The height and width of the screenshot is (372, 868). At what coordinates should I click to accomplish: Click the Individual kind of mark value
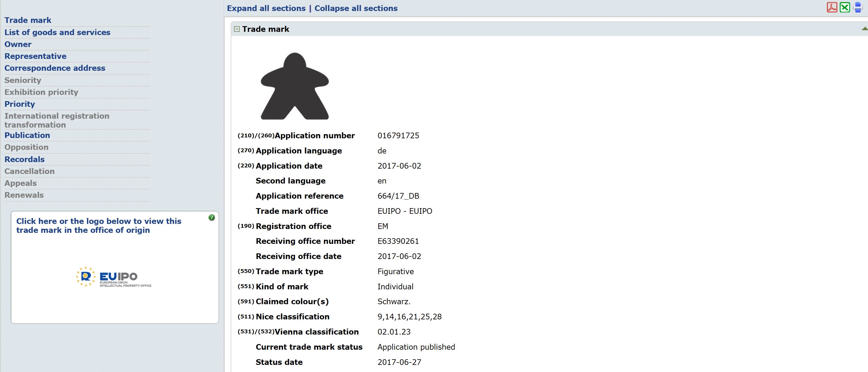click(x=395, y=286)
